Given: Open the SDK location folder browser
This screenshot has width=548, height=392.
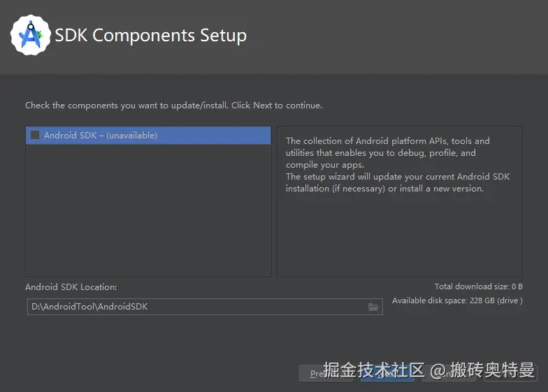Looking at the screenshot, I should coord(373,307).
